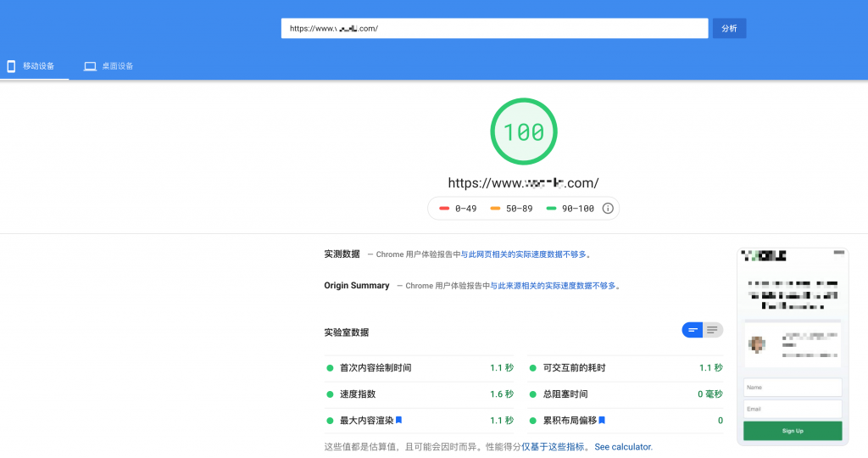The height and width of the screenshot is (458, 868).
Task: Click the mobile phone icon in the device tabs
Action: (x=11, y=66)
